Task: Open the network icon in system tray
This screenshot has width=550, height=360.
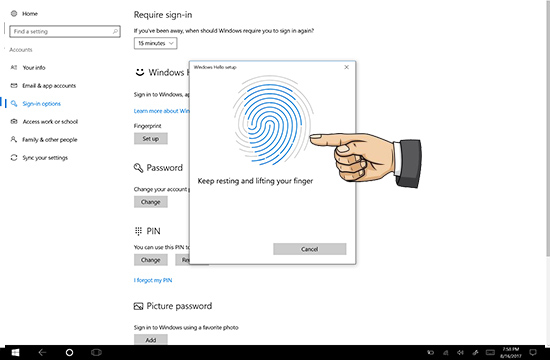Action: pyautogui.click(x=445, y=353)
